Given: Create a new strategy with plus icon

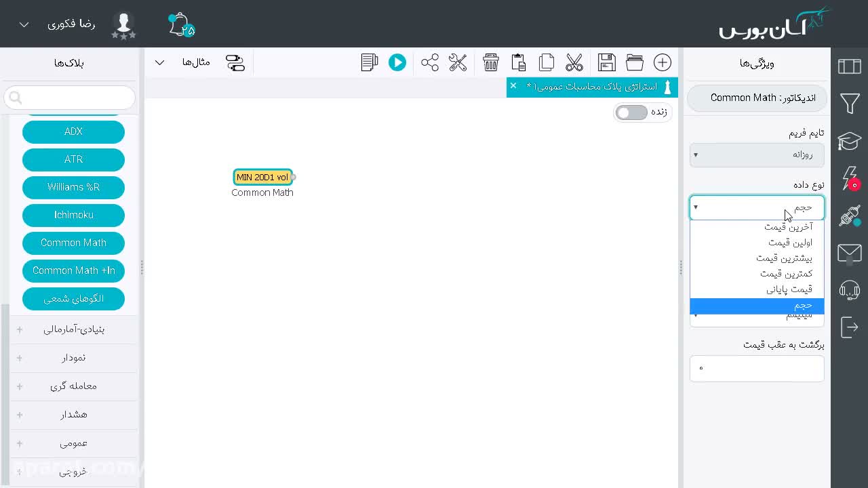Looking at the screenshot, I should pyautogui.click(x=663, y=62).
